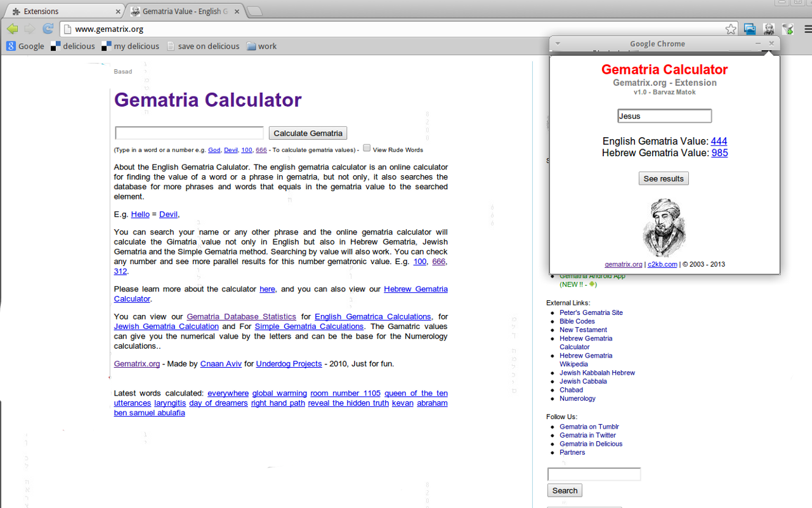Click the browser Back arrow
Screen dimensions: 812x508
coord(12,29)
